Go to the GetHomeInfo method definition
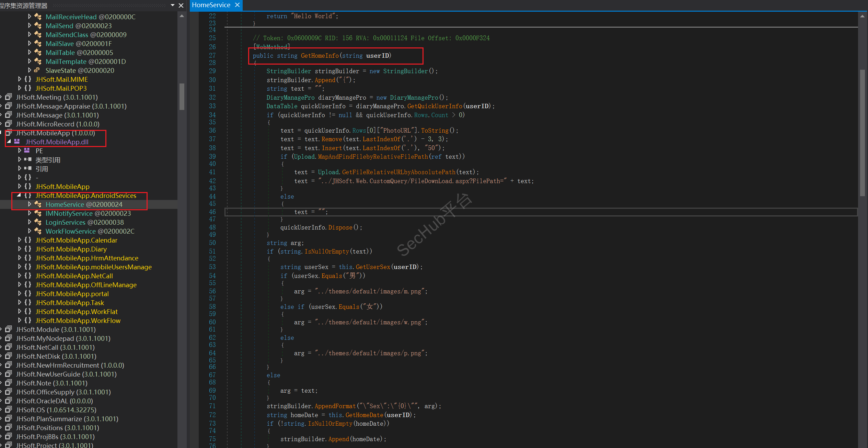The image size is (868, 448). [320, 56]
